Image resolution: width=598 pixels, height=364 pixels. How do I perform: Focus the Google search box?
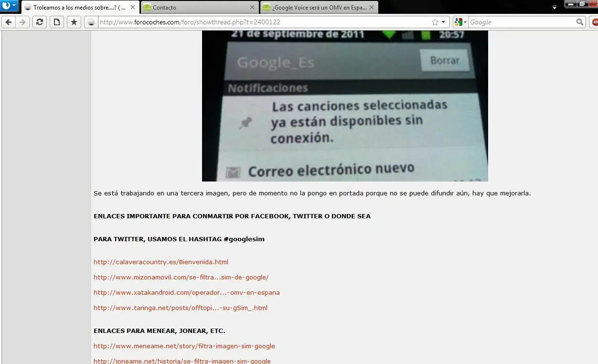(x=522, y=22)
